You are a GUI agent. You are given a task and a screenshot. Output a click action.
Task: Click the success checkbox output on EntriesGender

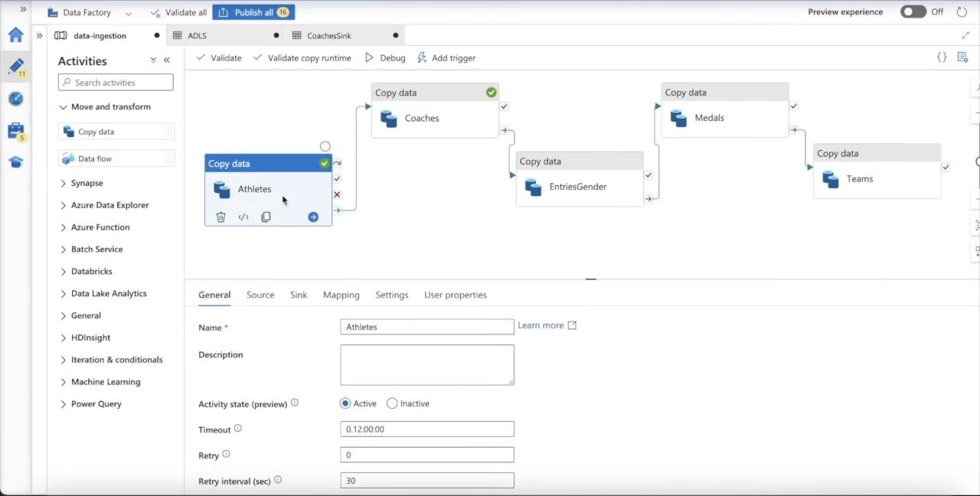[648, 175]
